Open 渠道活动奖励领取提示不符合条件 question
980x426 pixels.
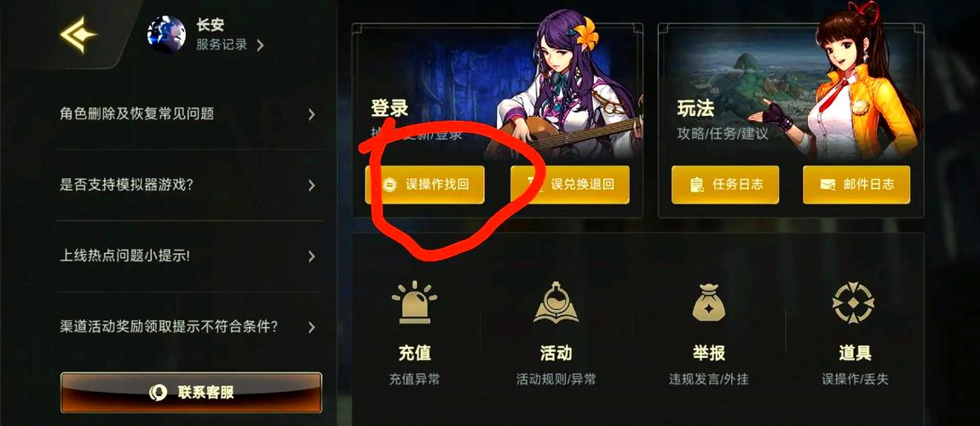click(x=188, y=326)
